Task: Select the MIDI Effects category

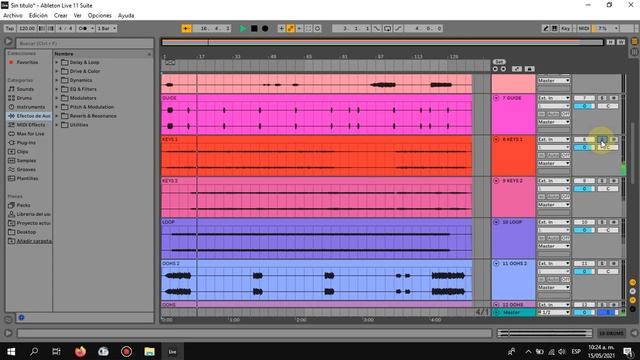Action: (31, 125)
